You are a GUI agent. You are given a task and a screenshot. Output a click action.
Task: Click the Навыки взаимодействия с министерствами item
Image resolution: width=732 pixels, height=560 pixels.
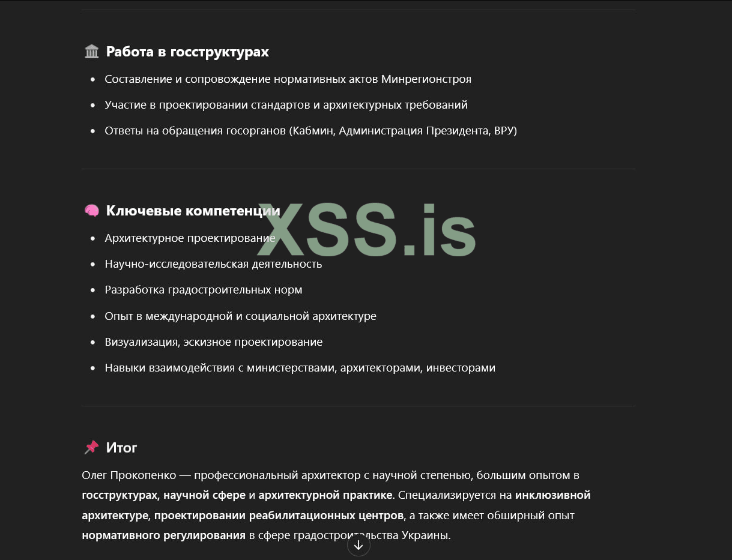300,368
